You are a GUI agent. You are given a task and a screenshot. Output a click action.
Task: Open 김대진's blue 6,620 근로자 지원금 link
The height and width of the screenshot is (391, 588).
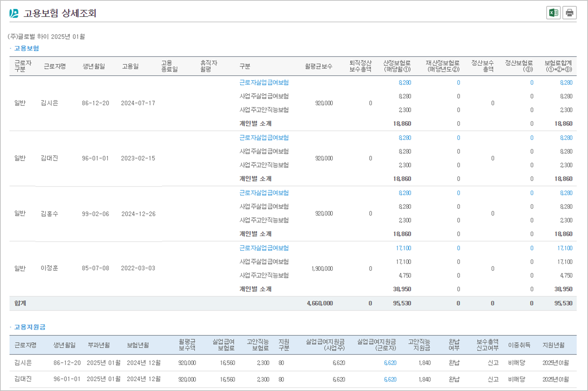390,379
